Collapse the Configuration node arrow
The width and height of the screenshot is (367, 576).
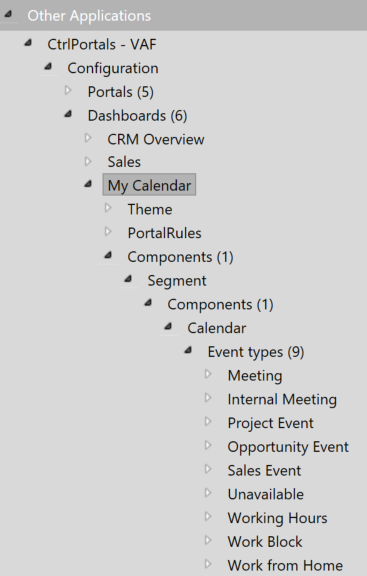[x=48, y=67]
